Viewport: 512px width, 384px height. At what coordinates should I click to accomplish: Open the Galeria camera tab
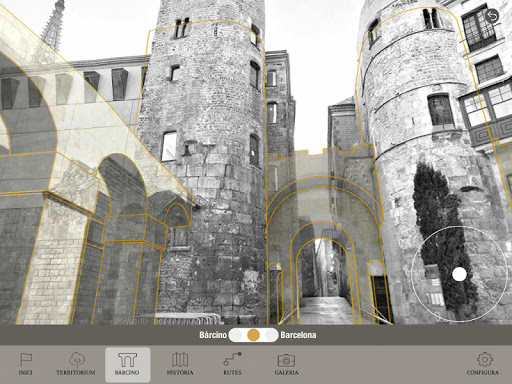(x=286, y=364)
